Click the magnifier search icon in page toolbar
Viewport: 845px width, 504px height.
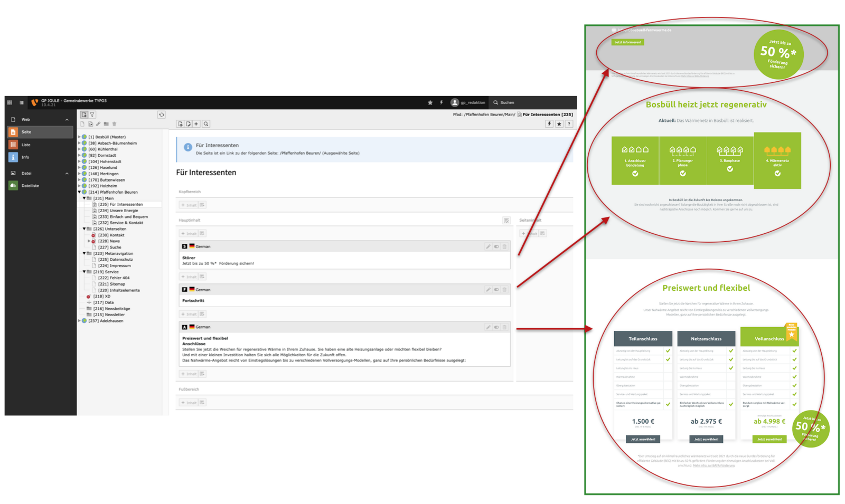[x=206, y=124]
